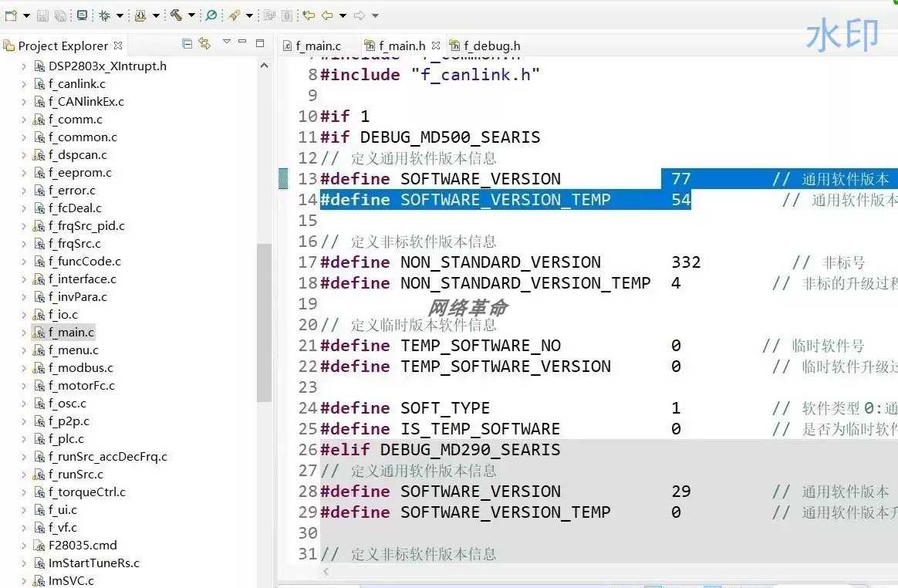
Task: Click the f_frqSrc.c file icon
Action: [x=39, y=244]
